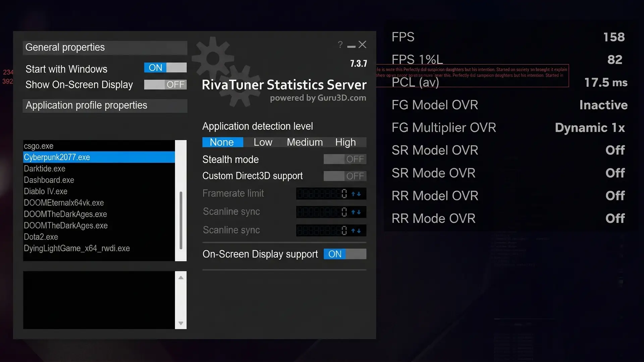The height and width of the screenshot is (362, 644).
Task: Click the Scanline sync value field below Framerate limit
Action: (323, 212)
